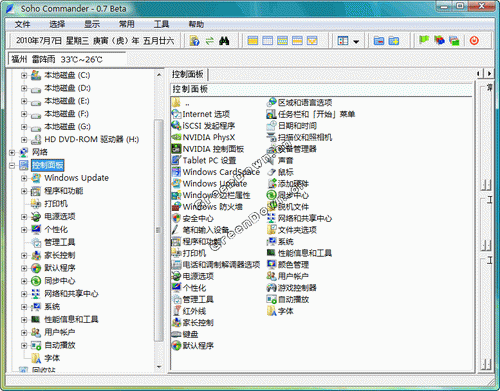Viewport: 500px width, 391px height.
Task: Click the tab strip scroll-left arrow
Action: point(479,73)
